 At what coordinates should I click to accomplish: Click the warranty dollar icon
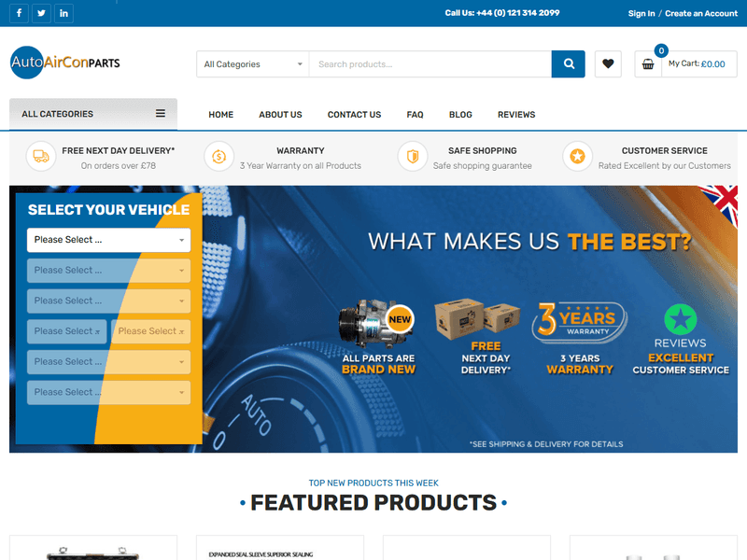tap(218, 156)
